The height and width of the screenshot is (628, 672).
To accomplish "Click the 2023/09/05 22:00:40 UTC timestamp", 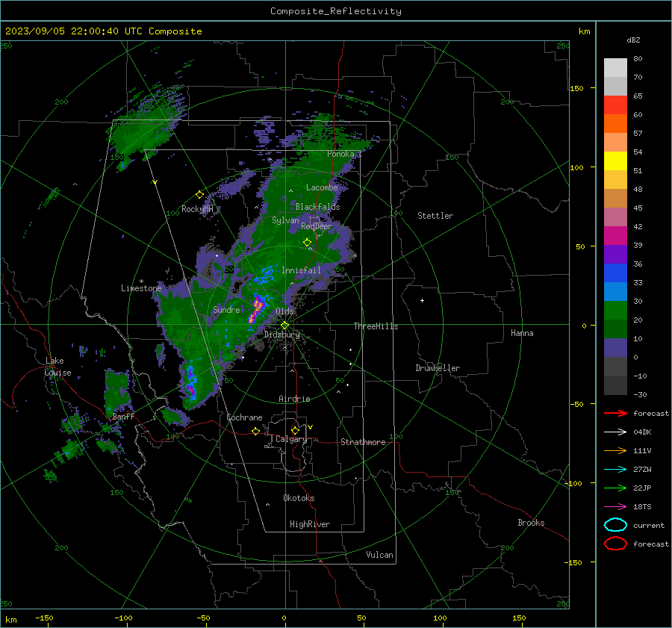I will click(x=62, y=31).
